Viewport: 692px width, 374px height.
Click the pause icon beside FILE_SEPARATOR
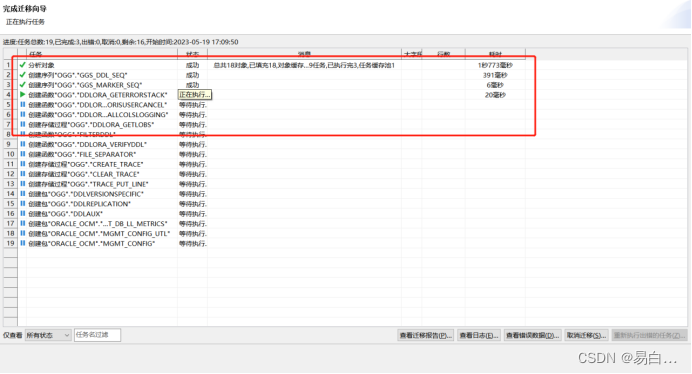click(x=23, y=154)
